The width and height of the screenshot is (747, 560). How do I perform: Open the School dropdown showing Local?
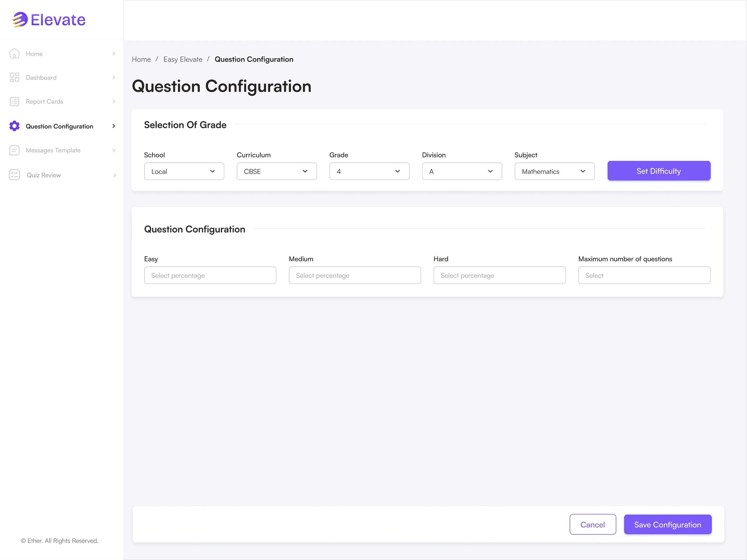184,171
